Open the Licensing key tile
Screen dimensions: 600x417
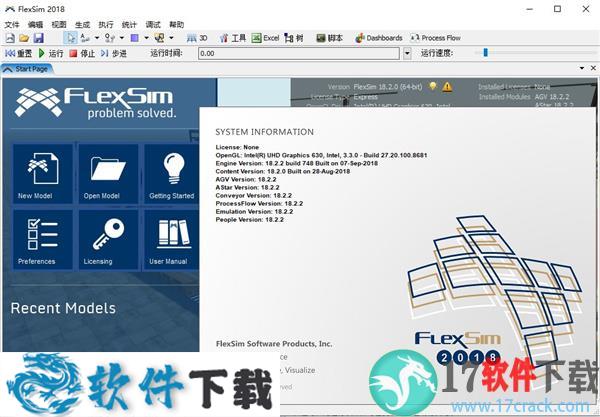coord(108,239)
